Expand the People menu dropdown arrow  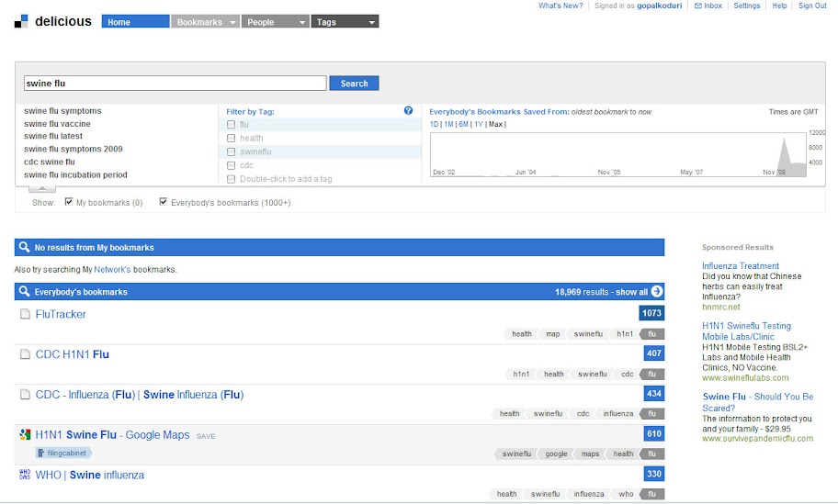click(302, 22)
